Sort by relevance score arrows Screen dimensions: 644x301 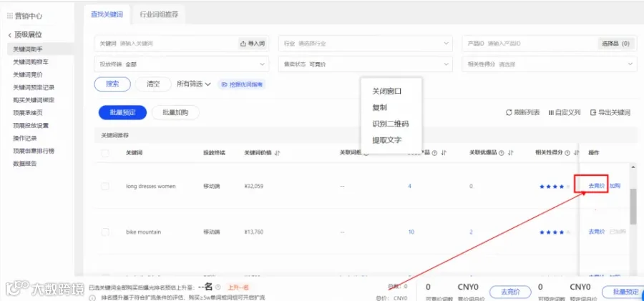point(575,153)
